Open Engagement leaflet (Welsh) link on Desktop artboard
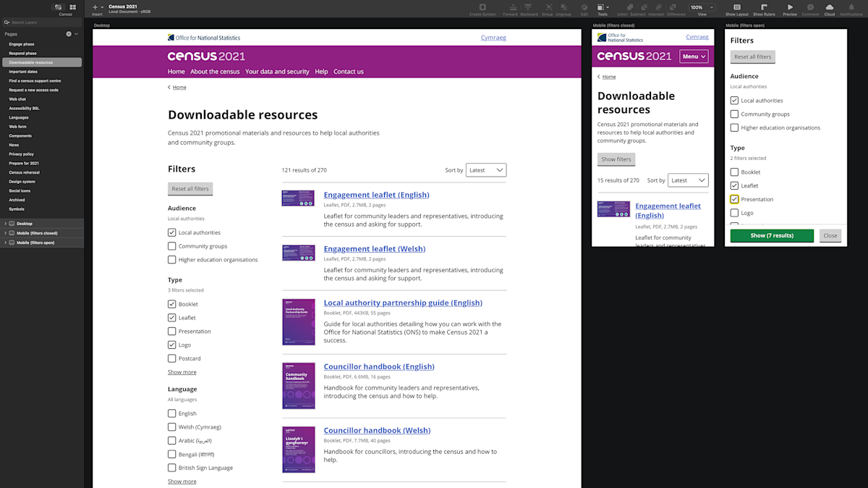The width and height of the screenshot is (868, 488). (x=375, y=249)
